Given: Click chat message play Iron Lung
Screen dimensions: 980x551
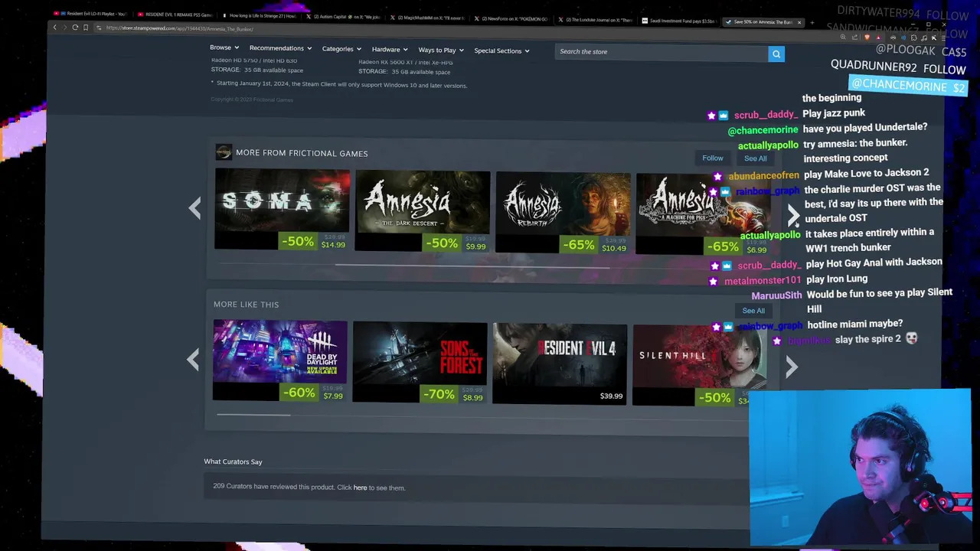Looking at the screenshot, I should (x=837, y=279).
